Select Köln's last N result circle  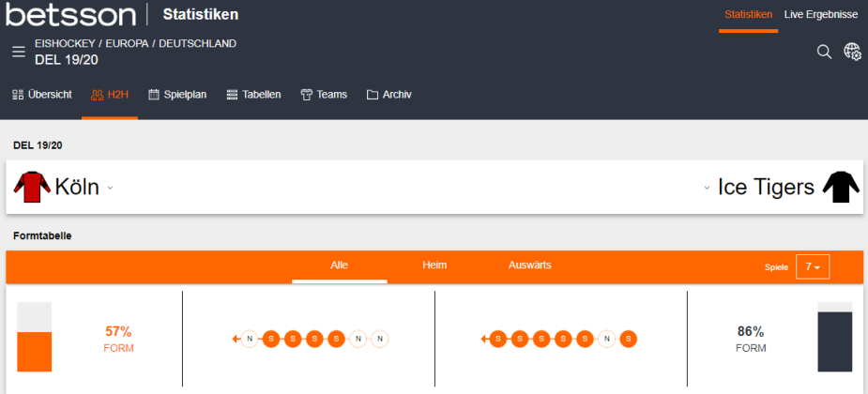[x=380, y=338]
